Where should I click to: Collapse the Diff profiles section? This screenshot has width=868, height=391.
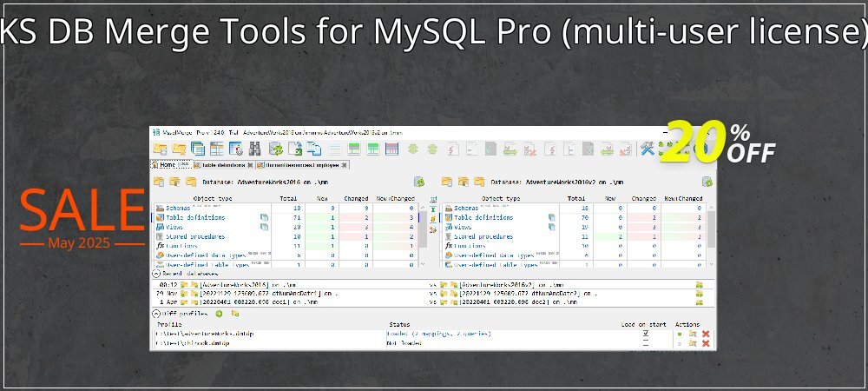(x=156, y=314)
